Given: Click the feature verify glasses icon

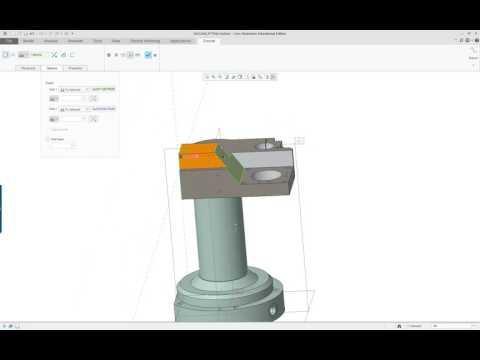Looking at the screenshot, I should point(138,55).
